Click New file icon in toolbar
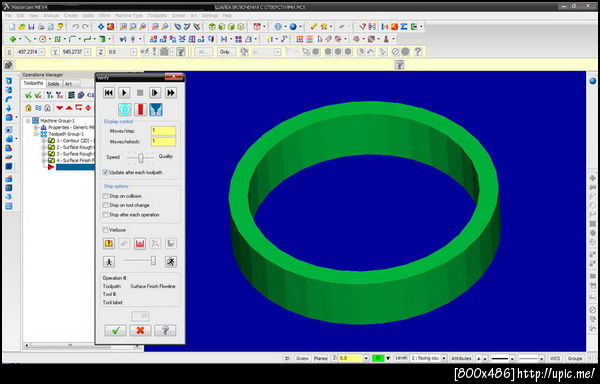600x384 pixels. [12, 27]
